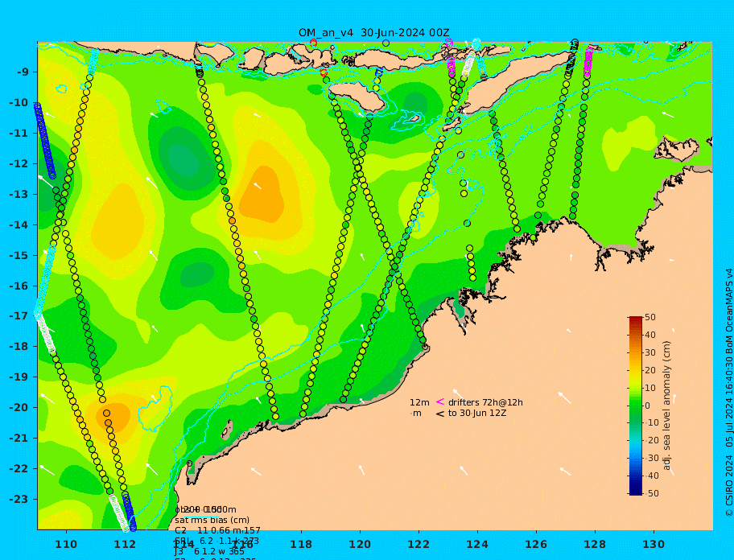Click colorbar tick label positive 10
This screenshot has height=560, width=734.
click(x=649, y=388)
